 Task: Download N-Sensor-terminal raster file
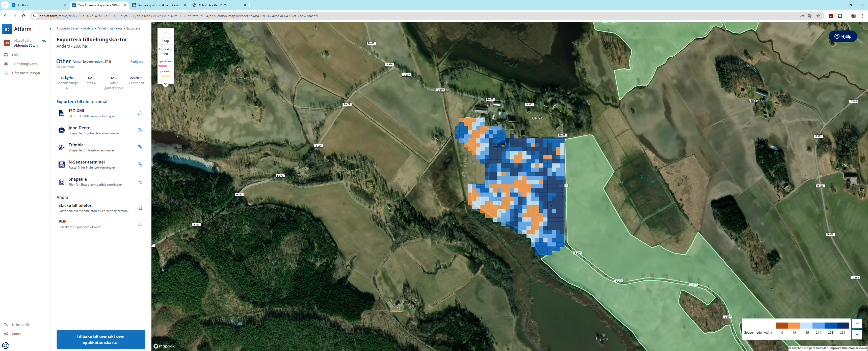click(140, 165)
